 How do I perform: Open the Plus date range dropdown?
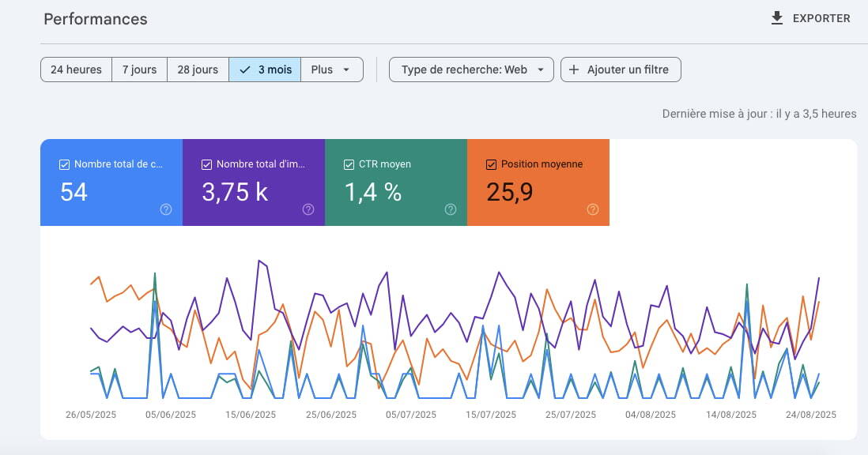[x=332, y=70]
